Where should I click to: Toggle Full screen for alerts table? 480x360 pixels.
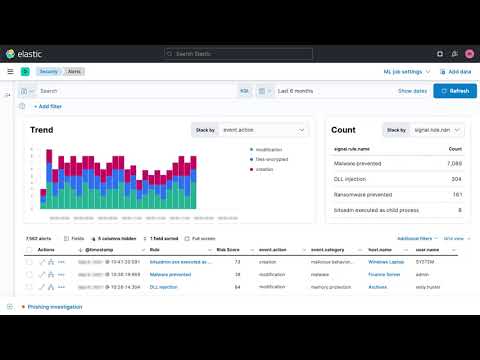[200, 238]
